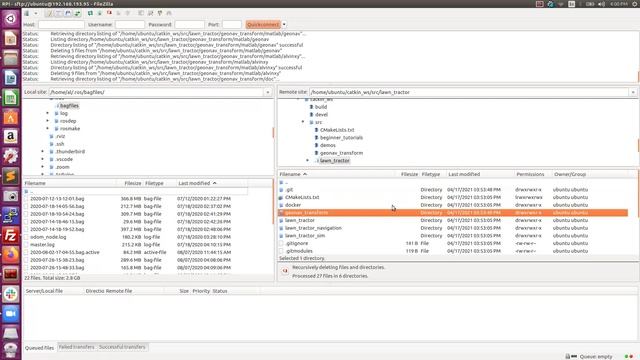640x360 pixels.
Task: Open the Local site path dropdown
Action: (268, 92)
